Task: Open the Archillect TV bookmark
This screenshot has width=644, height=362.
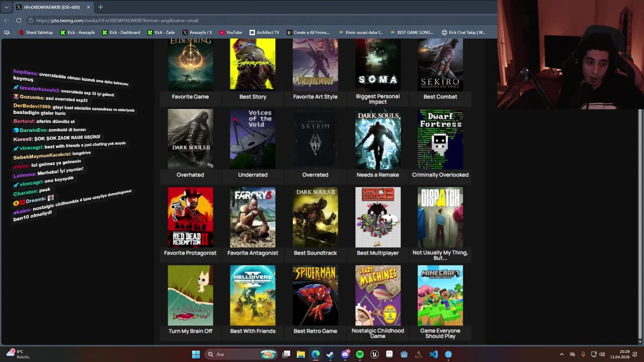Action: coord(264,32)
